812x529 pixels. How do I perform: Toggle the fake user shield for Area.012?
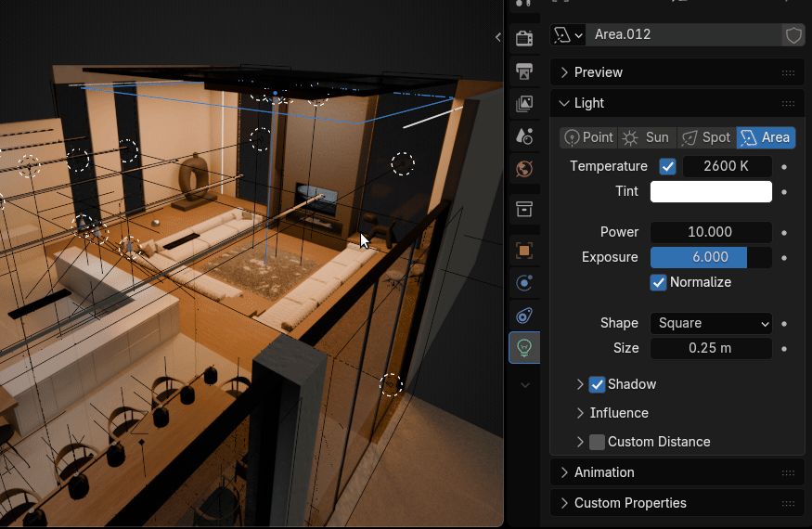pyautogui.click(x=793, y=35)
